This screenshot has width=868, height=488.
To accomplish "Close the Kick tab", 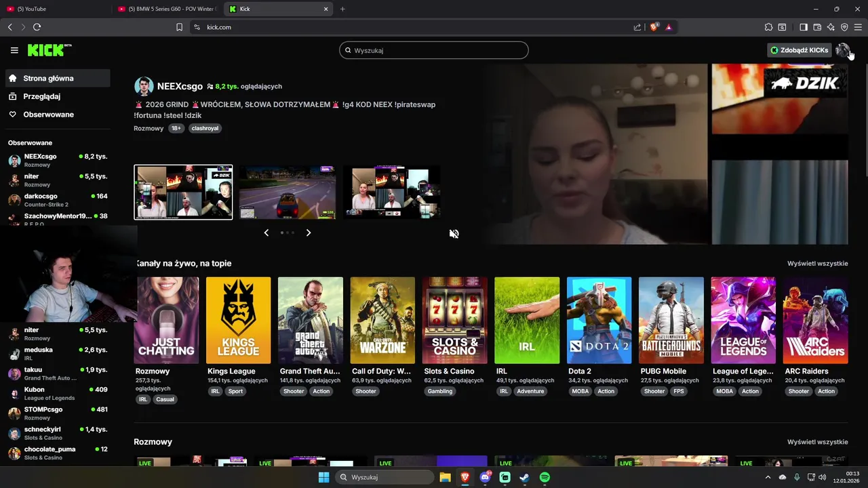I will tap(325, 9).
